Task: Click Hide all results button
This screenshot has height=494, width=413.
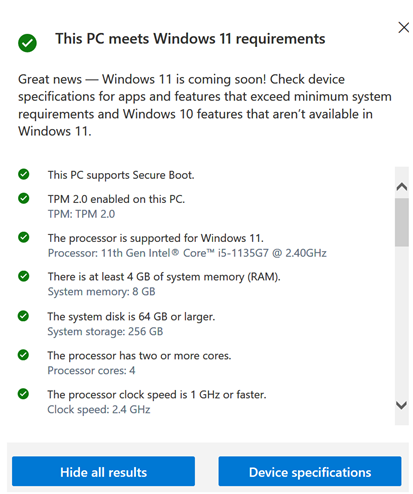Action: point(103,472)
